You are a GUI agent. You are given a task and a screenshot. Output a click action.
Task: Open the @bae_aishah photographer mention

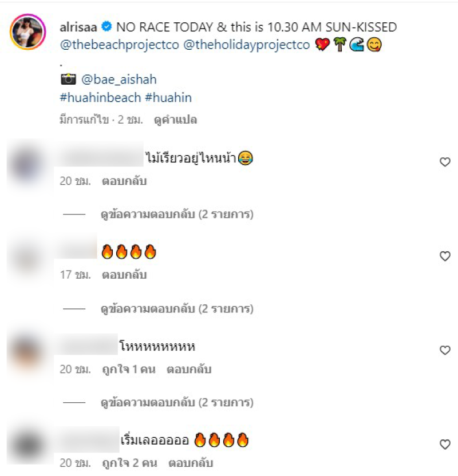click(x=119, y=80)
